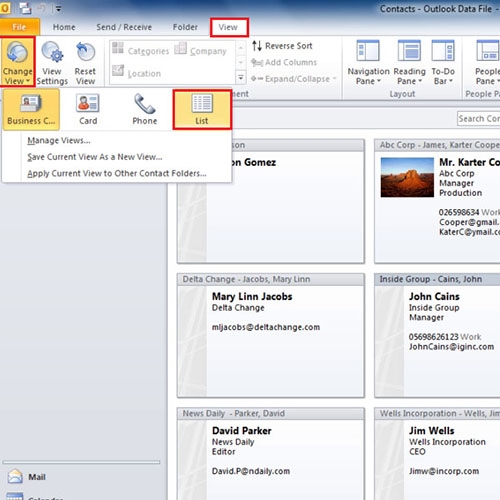Click Reverse Sort
This screenshot has width=500, height=500.
pyautogui.click(x=282, y=46)
